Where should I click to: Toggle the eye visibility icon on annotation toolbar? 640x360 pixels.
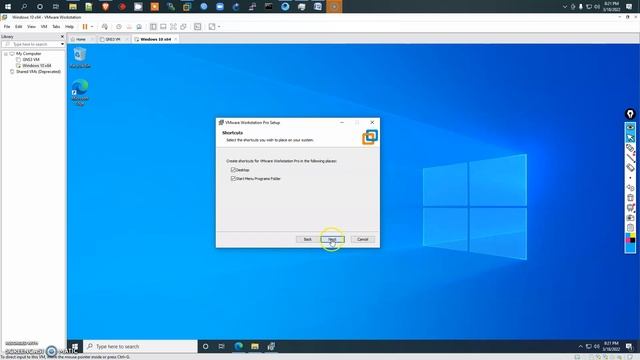click(x=630, y=128)
